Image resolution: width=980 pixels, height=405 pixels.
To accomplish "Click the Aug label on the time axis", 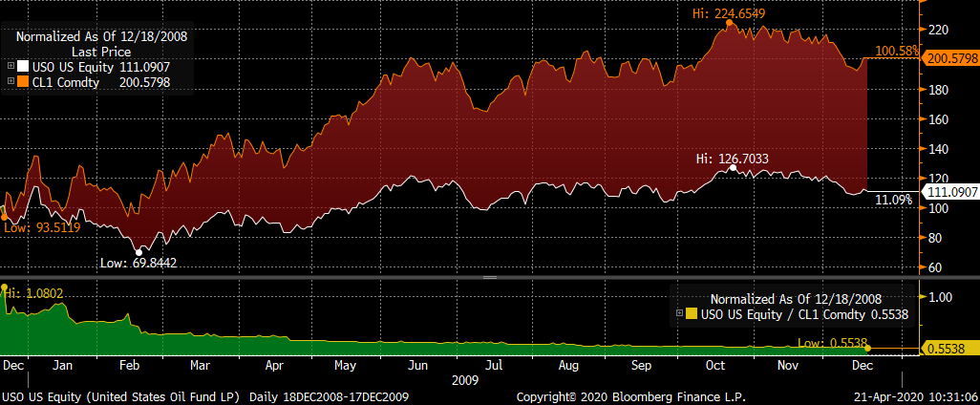I will [568, 364].
